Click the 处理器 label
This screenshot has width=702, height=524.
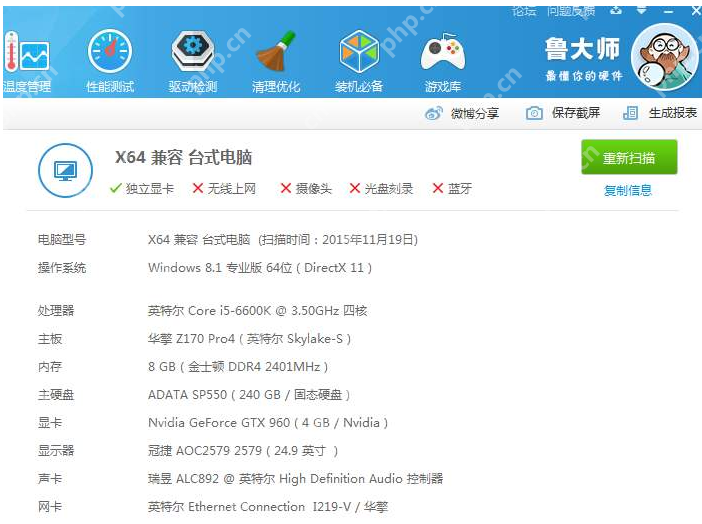[x=56, y=310]
